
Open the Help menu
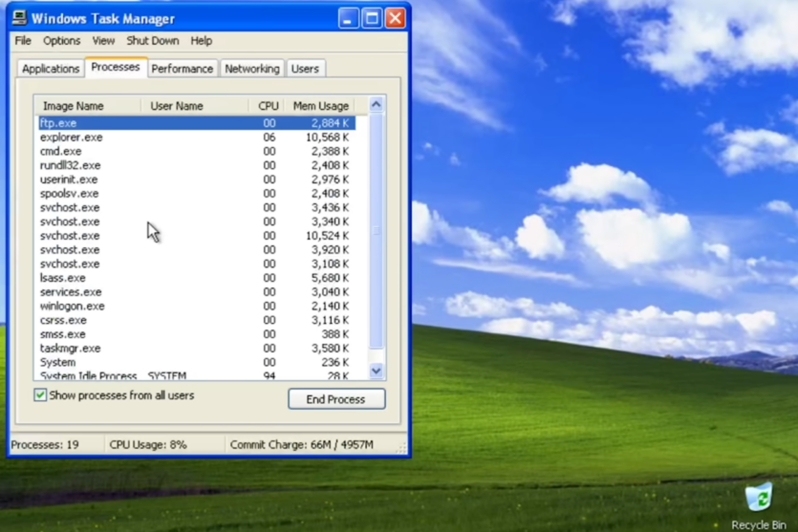201,41
